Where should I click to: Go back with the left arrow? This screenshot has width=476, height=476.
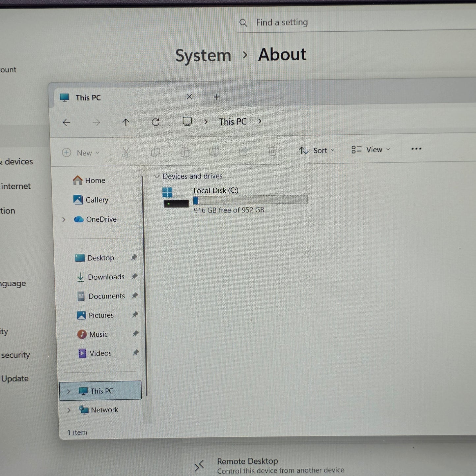[67, 123]
